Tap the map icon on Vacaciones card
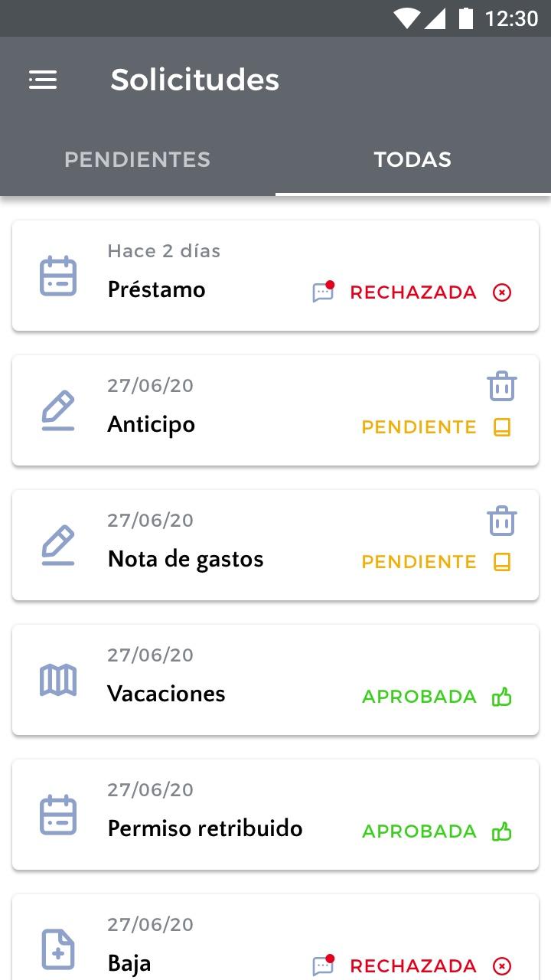The width and height of the screenshot is (551, 980). click(58, 680)
